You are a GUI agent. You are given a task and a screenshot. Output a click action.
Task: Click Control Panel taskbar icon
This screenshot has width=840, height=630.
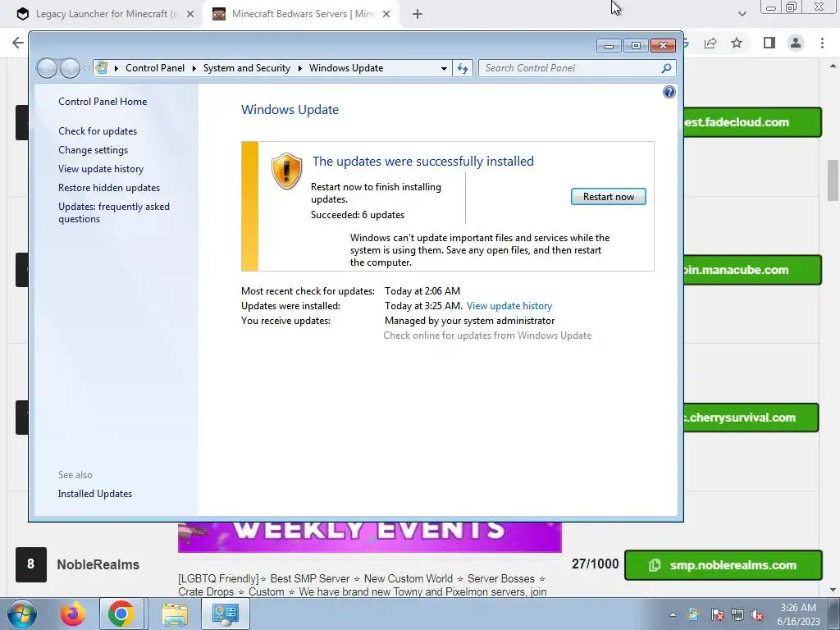coord(225,614)
